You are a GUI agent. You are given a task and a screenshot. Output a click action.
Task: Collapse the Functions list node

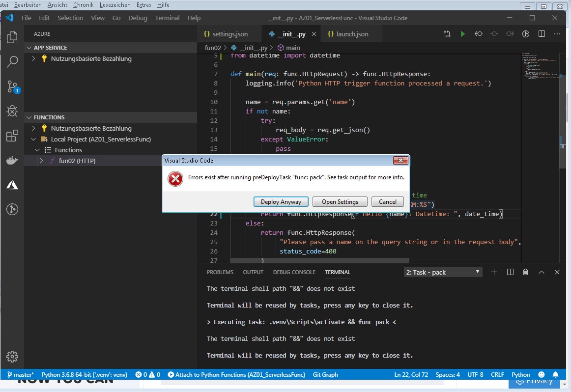point(37,150)
